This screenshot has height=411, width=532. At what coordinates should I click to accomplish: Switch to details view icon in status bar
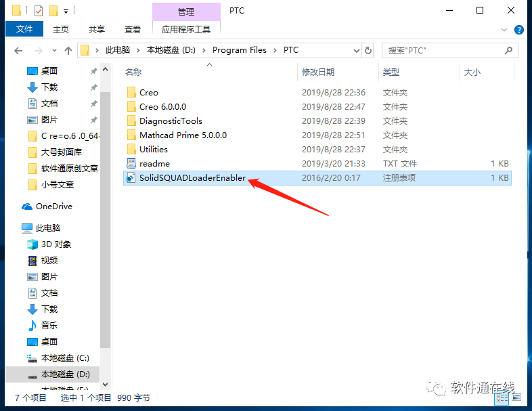tap(502, 398)
